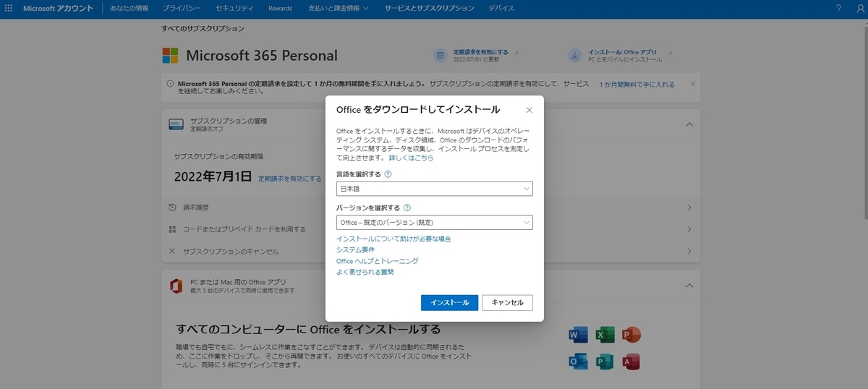Click the recurring billing calendar icon
Image resolution: width=868 pixels, height=389 pixels.
(x=440, y=56)
